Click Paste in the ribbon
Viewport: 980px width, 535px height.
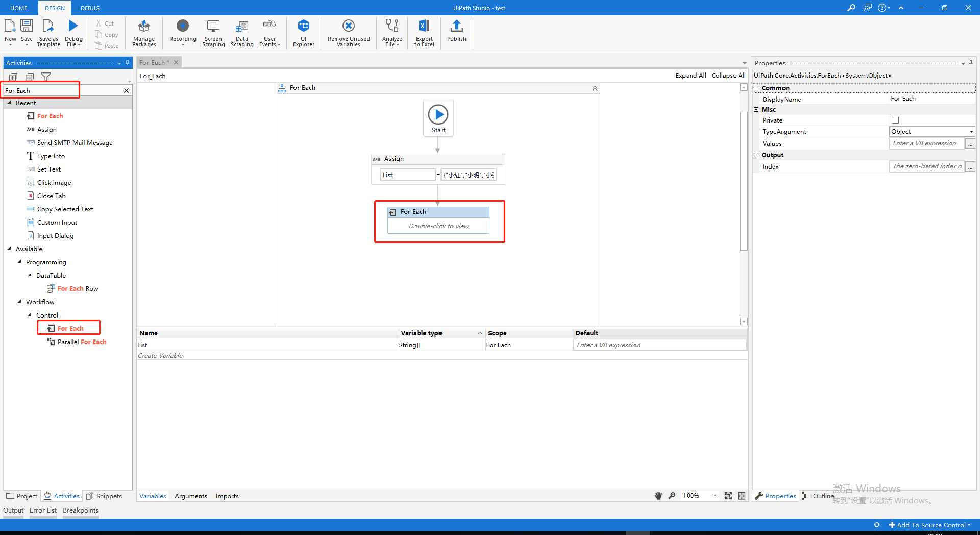click(107, 46)
